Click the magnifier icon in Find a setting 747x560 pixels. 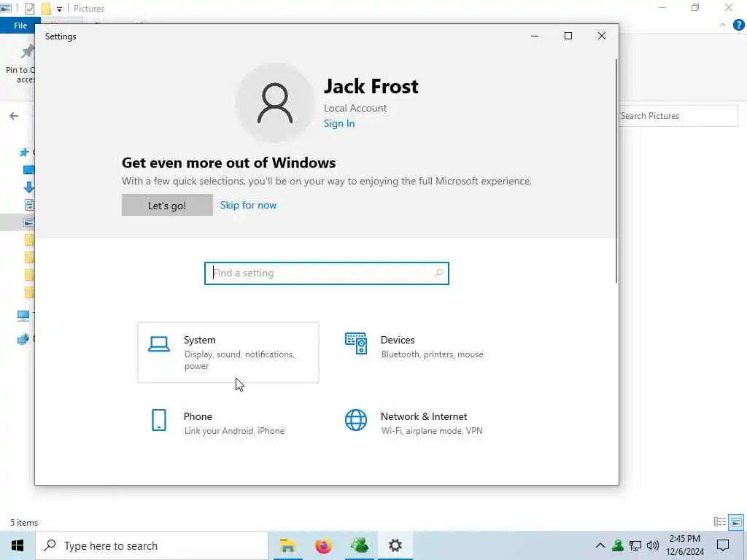click(x=438, y=273)
